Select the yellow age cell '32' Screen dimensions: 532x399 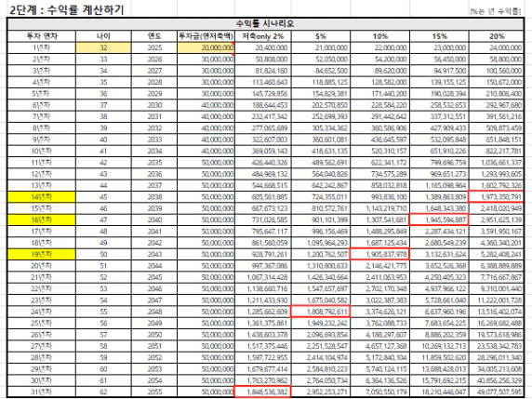click(x=103, y=47)
